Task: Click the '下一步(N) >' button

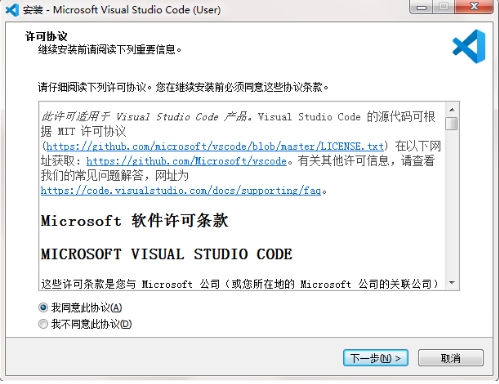Action: click(375, 358)
